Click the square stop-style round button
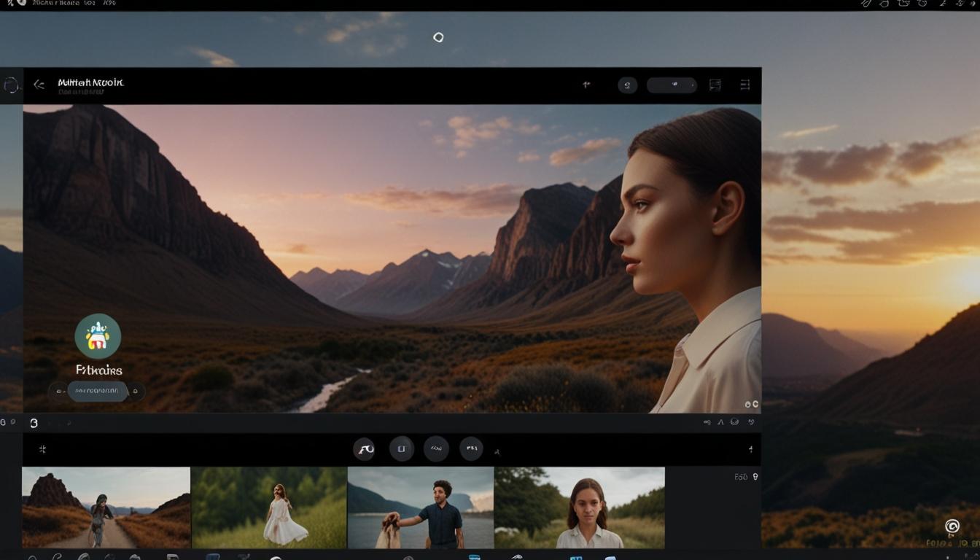 401,449
